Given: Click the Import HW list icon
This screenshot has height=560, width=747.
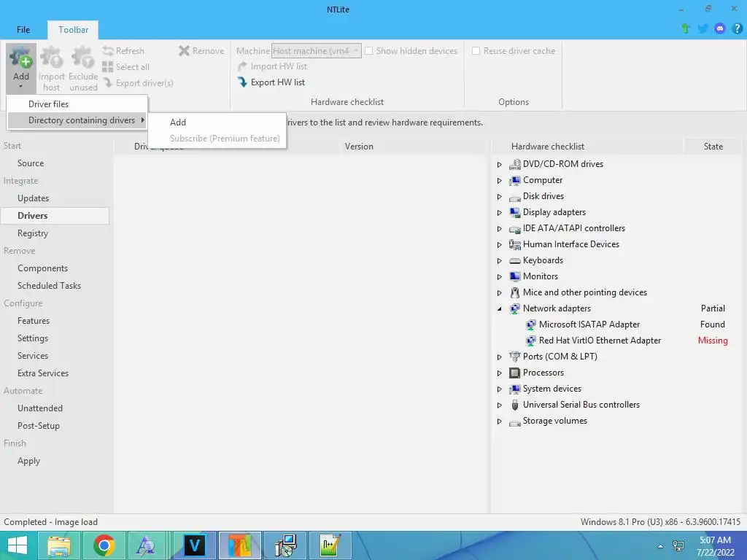Looking at the screenshot, I should (242, 66).
